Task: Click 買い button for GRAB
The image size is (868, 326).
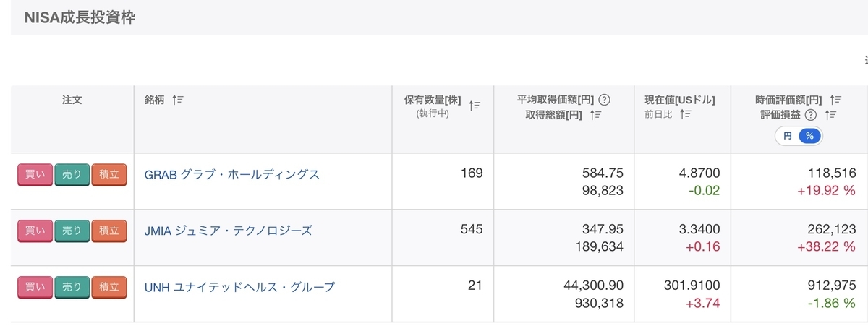Action: [35, 174]
